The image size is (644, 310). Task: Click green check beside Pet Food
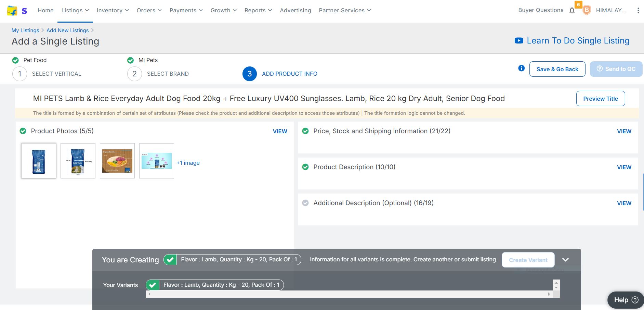pyautogui.click(x=15, y=60)
